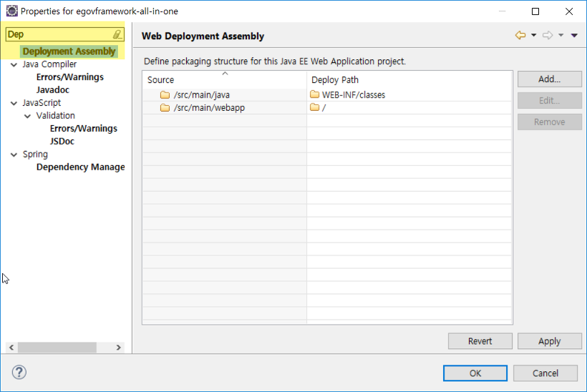The width and height of the screenshot is (587, 392).
Task: Open the help question mark icon
Action: point(19,372)
